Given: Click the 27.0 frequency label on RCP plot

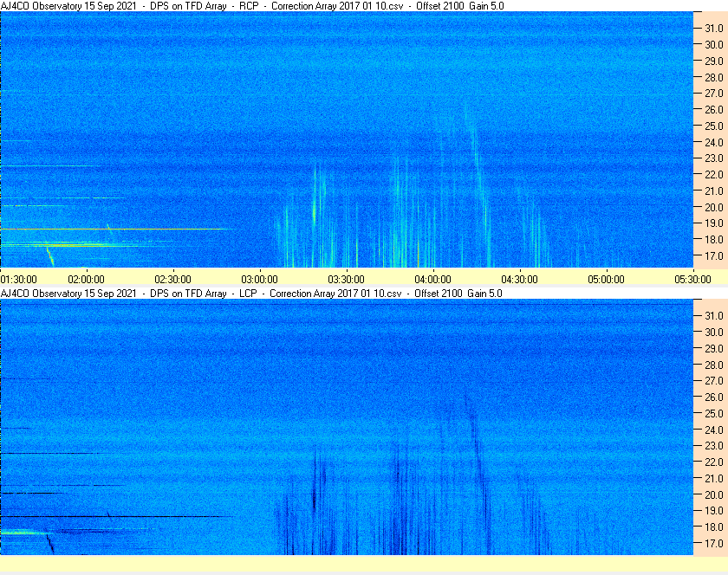Looking at the screenshot, I should [714, 94].
